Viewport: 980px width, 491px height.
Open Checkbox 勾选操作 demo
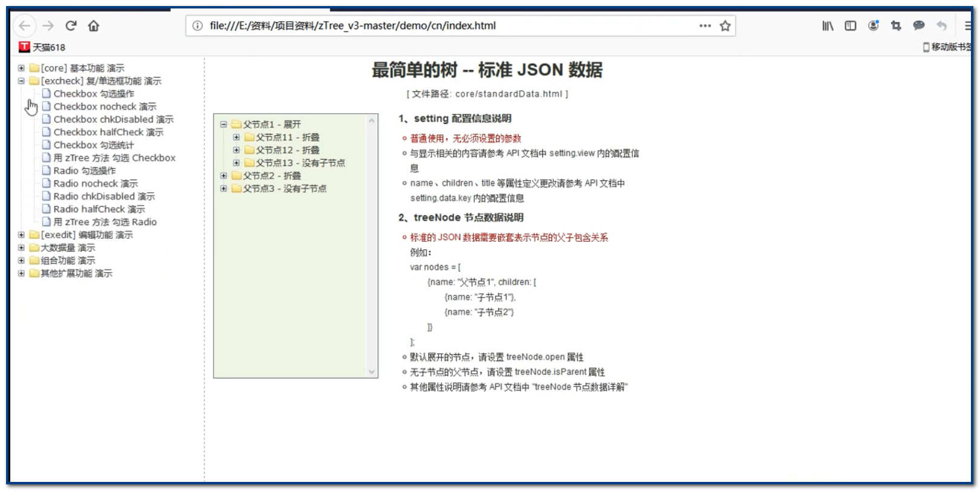(94, 94)
